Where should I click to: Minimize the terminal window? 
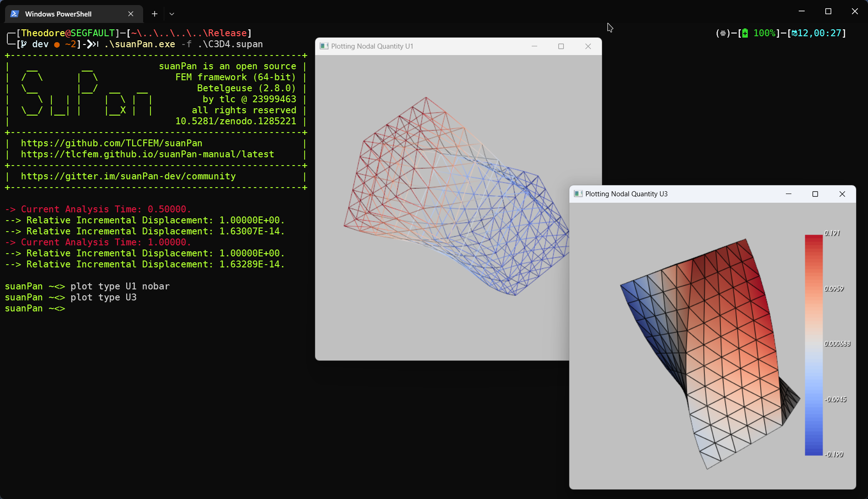click(801, 11)
